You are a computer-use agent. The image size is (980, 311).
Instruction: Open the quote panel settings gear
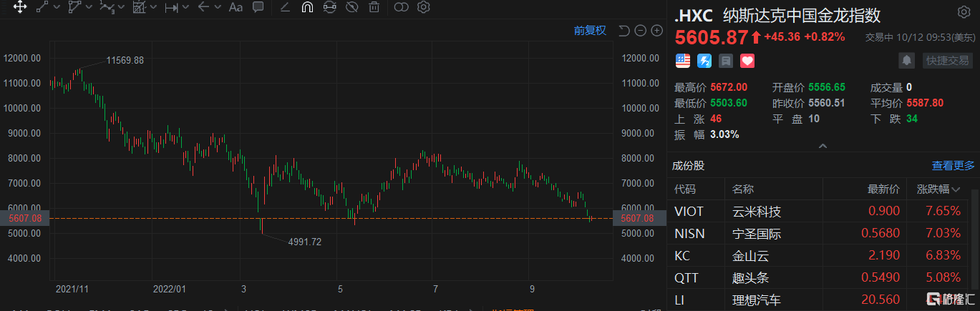coord(964,12)
